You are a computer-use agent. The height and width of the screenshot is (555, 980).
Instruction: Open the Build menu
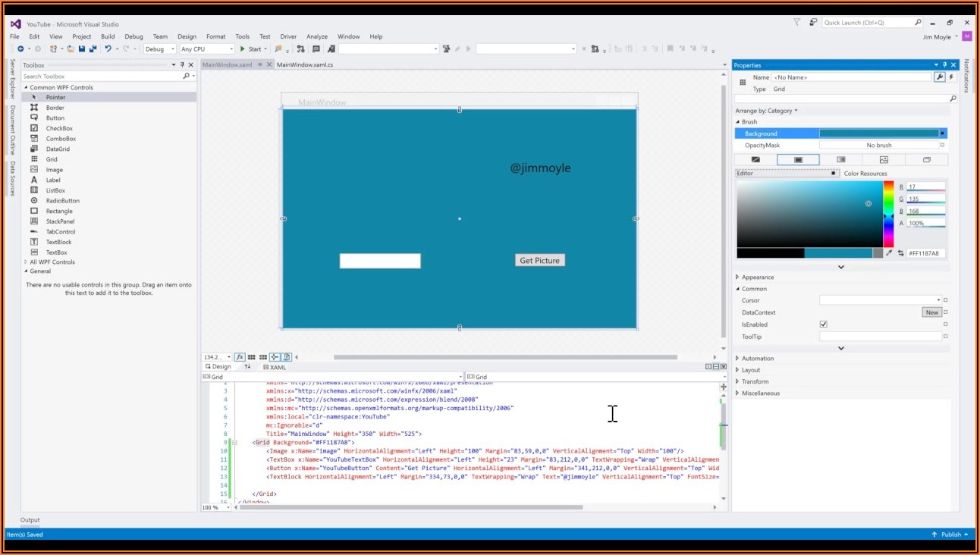click(108, 36)
